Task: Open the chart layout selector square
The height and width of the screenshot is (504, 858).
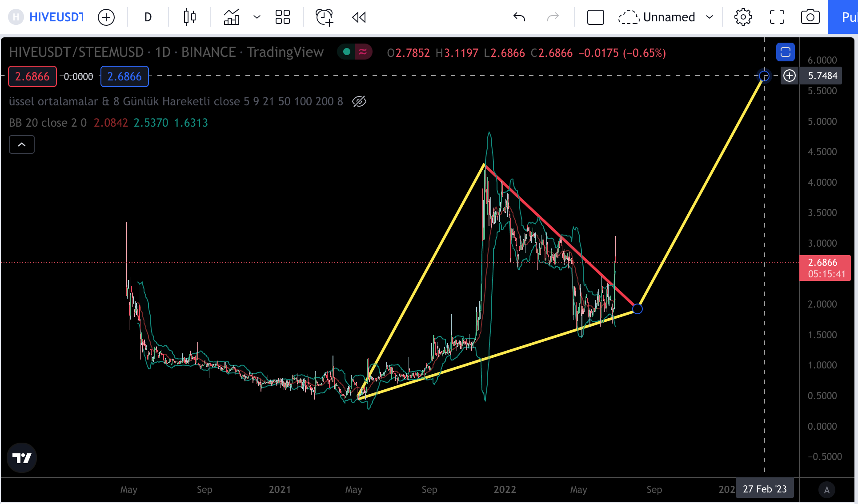Action: (x=596, y=17)
